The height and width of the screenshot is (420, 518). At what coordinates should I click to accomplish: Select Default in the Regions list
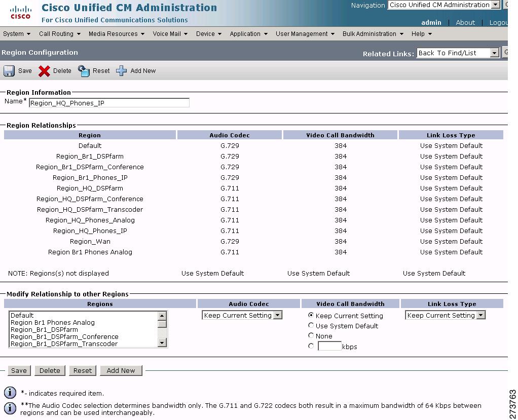tap(84, 315)
